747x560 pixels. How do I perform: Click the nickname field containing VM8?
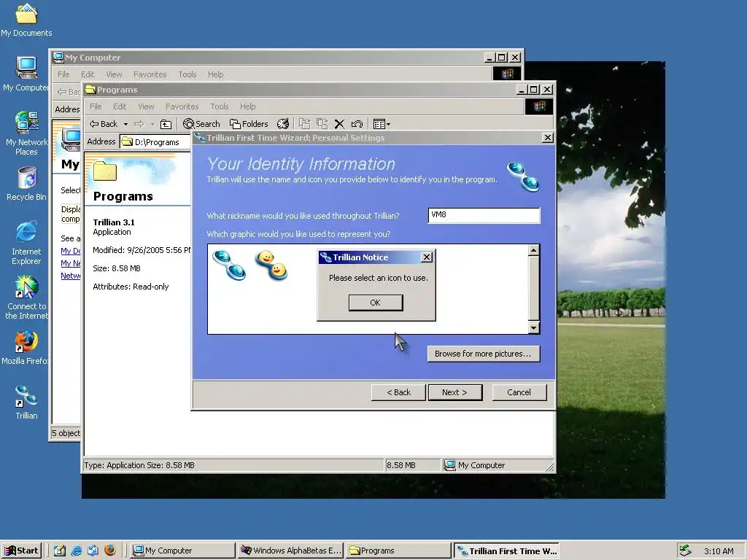(484, 215)
